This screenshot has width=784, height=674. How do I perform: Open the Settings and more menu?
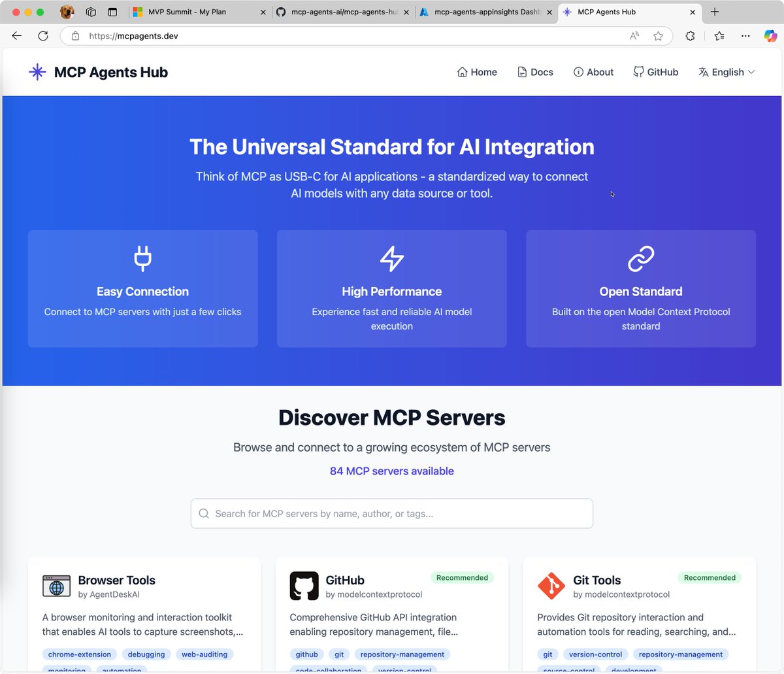(x=745, y=36)
